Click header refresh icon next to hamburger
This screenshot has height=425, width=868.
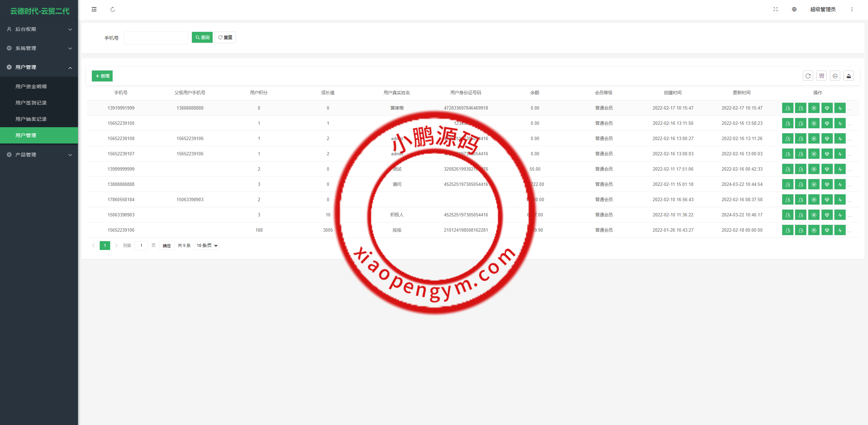(113, 9)
